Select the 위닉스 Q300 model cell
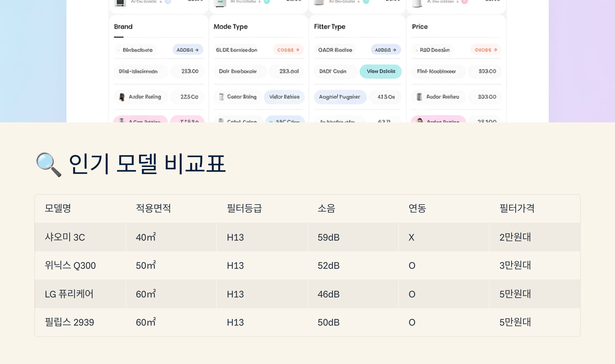Image resolution: width=615 pixels, height=364 pixels. coord(70,265)
